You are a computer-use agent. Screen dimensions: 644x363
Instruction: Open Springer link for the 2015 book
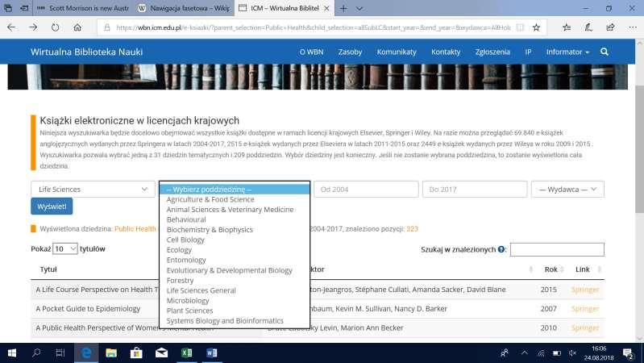(585, 290)
